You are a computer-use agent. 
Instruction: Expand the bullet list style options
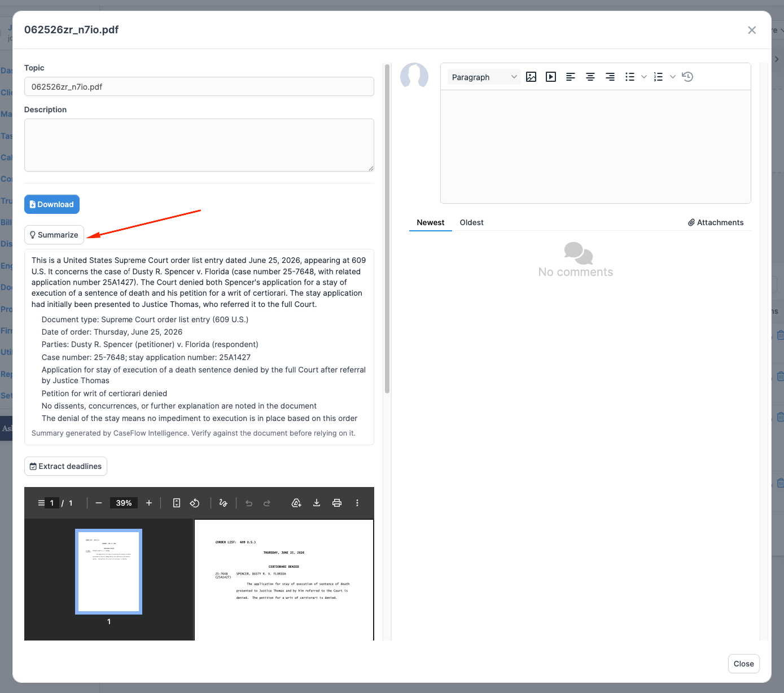click(x=644, y=77)
